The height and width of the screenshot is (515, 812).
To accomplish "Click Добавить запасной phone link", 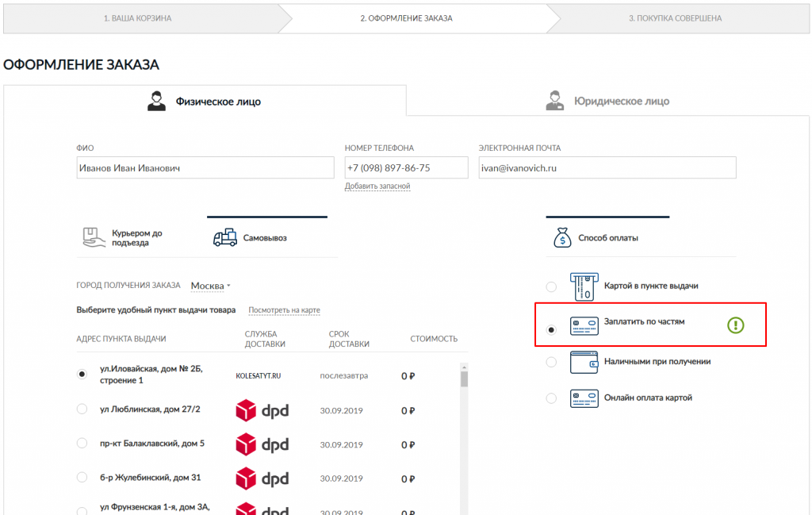I will 377,186.
